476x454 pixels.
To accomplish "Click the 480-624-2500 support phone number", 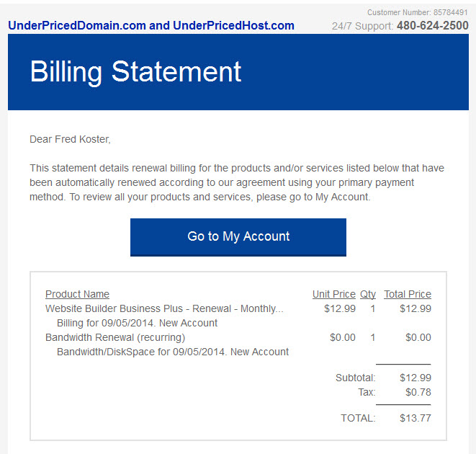I will [x=433, y=25].
